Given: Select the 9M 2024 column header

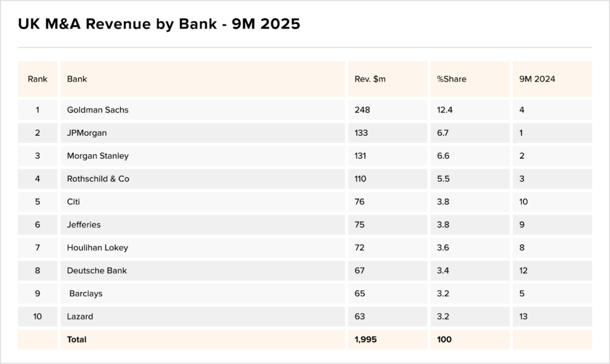Looking at the screenshot, I should [x=537, y=79].
